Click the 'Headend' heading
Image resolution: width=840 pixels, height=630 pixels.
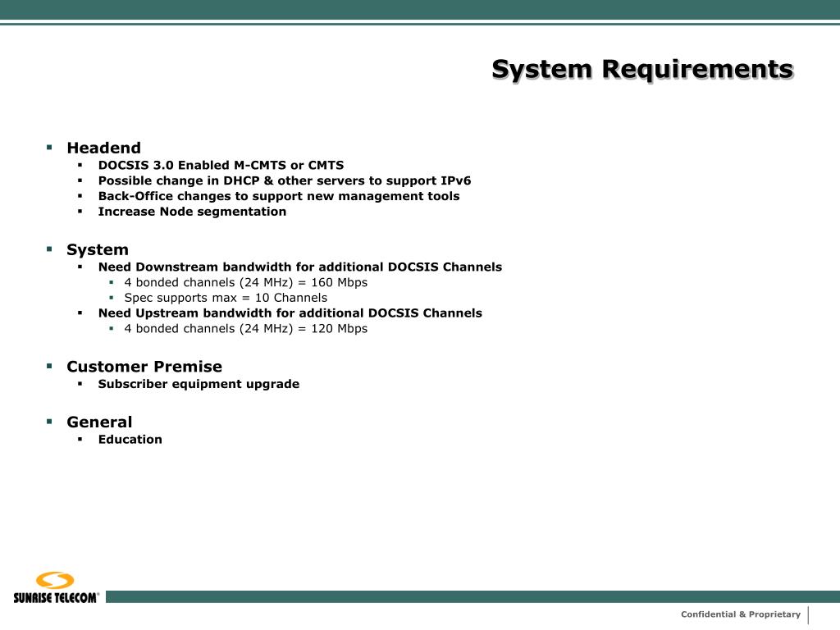(104, 148)
